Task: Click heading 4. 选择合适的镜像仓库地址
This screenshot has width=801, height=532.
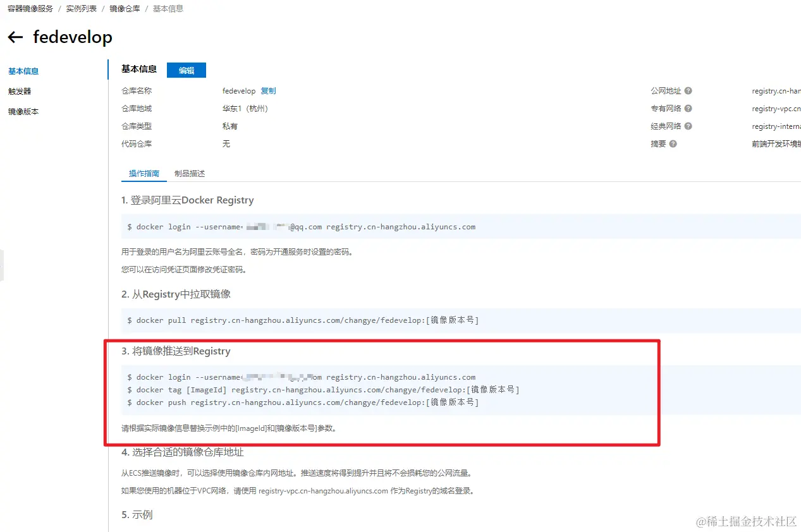Action: tap(183, 452)
